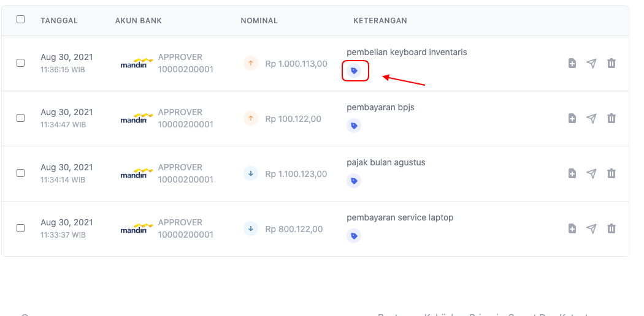Add document to pajak bulan agustus row
Screen dimensions: 644x316
[572, 173]
